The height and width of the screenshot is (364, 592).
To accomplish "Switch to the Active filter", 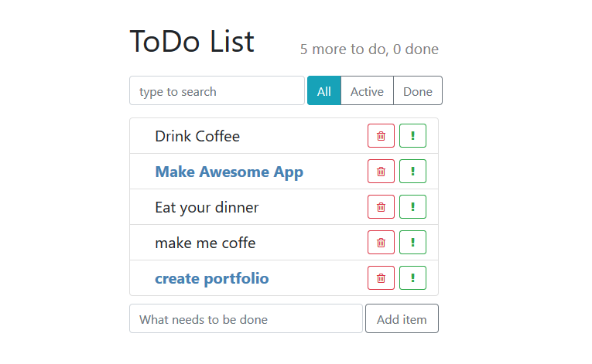I will click(x=367, y=90).
